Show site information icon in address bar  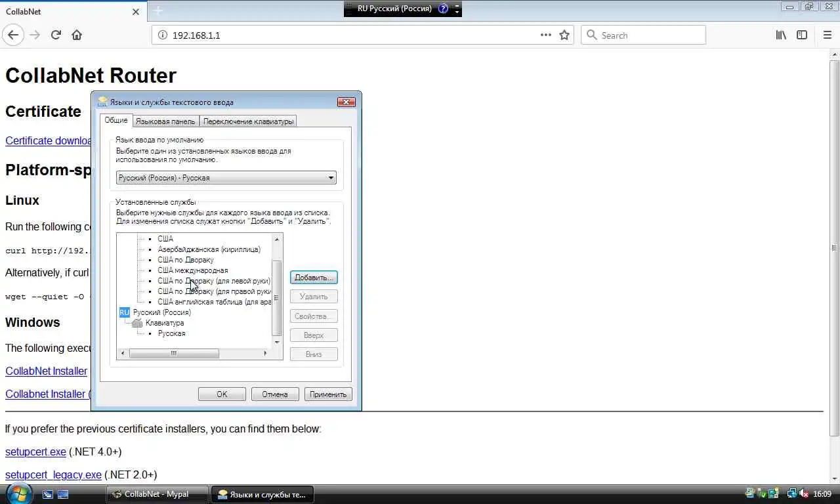click(163, 35)
